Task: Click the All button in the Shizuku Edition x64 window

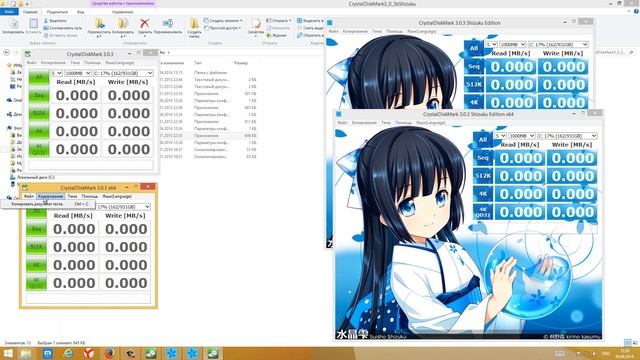Action: pos(483,140)
